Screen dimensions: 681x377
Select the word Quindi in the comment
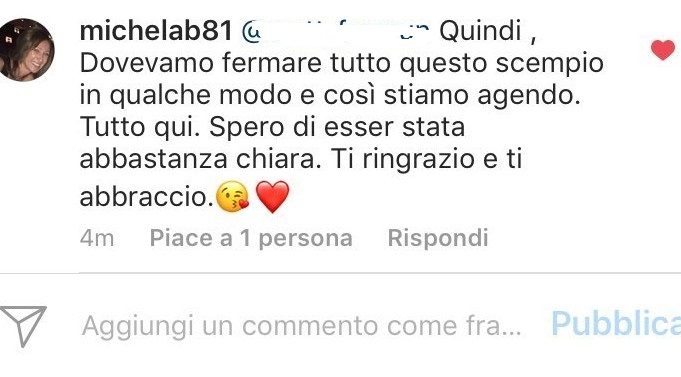pos(480,31)
